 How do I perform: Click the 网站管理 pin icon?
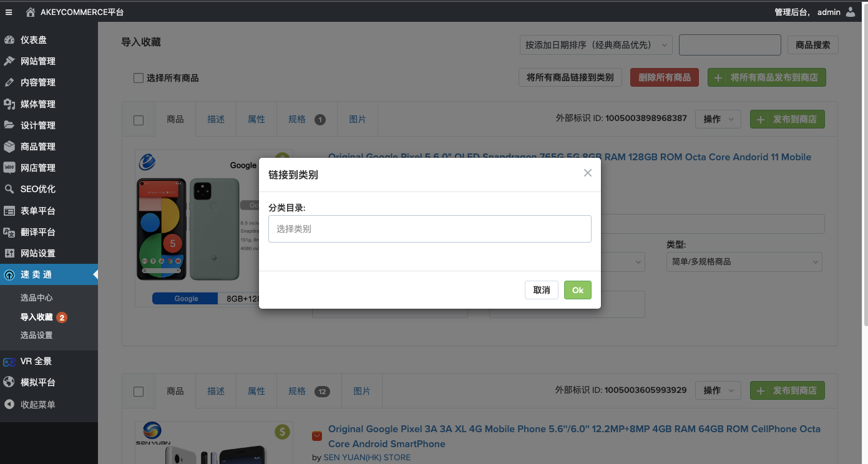click(9, 61)
